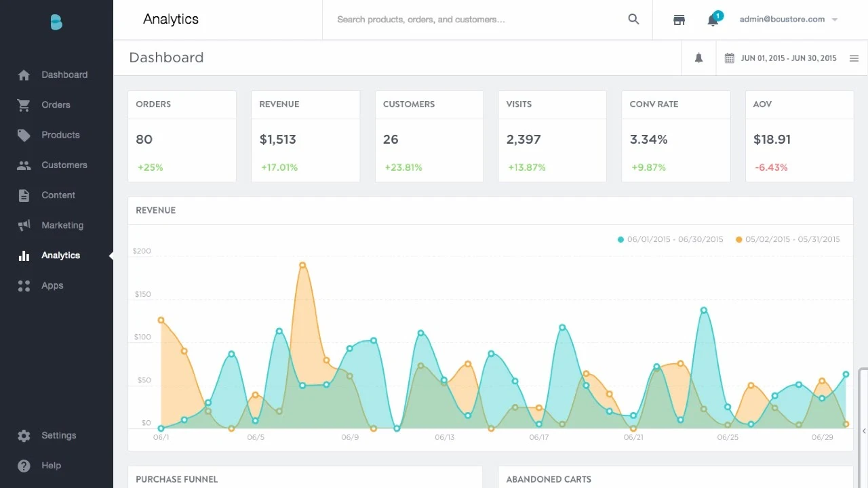Image resolution: width=868 pixels, height=488 pixels.
Task: Open the JUN 01, 2015 - JUN 30, 2015 date picker
Action: click(788, 58)
